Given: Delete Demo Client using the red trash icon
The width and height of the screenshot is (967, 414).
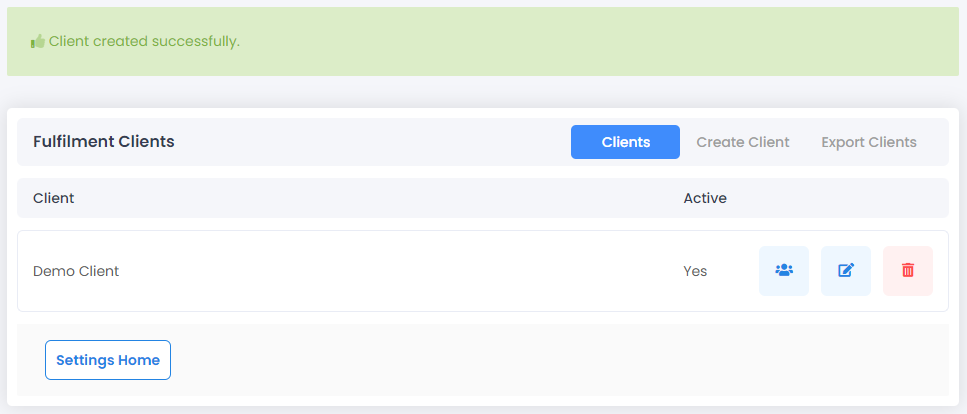Looking at the screenshot, I should coord(908,271).
